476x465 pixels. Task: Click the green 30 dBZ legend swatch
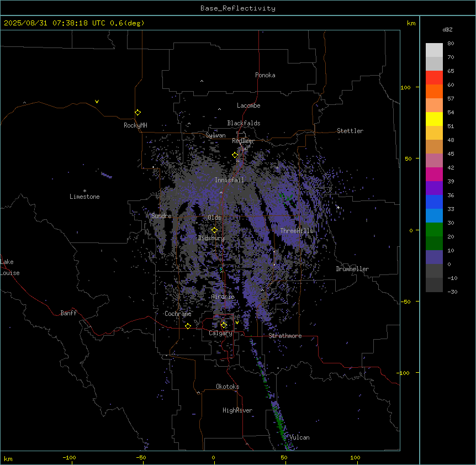tap(434, 230)
